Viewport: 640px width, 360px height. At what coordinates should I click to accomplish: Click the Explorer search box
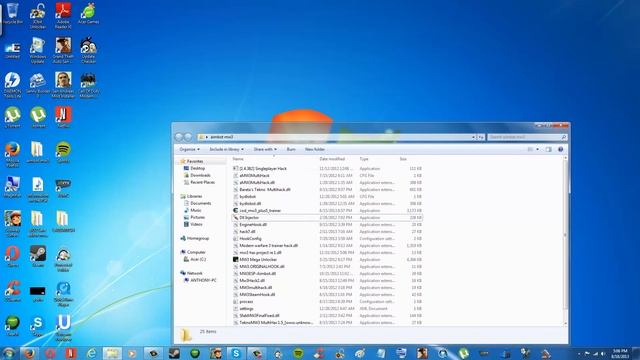click(x=527, y=137)
